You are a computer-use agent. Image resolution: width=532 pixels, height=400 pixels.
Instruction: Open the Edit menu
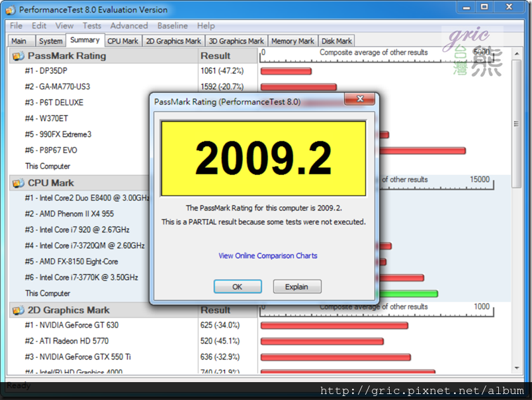pos(39,26)
